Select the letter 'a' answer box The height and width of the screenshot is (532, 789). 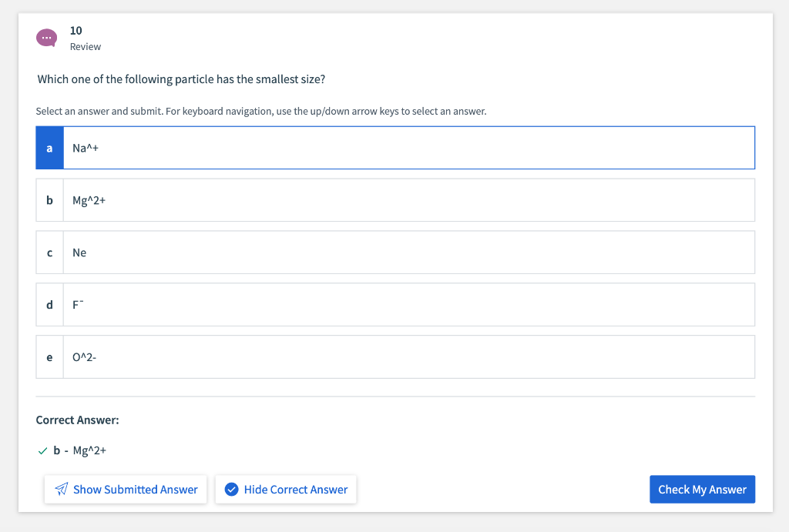pos(49,148)
